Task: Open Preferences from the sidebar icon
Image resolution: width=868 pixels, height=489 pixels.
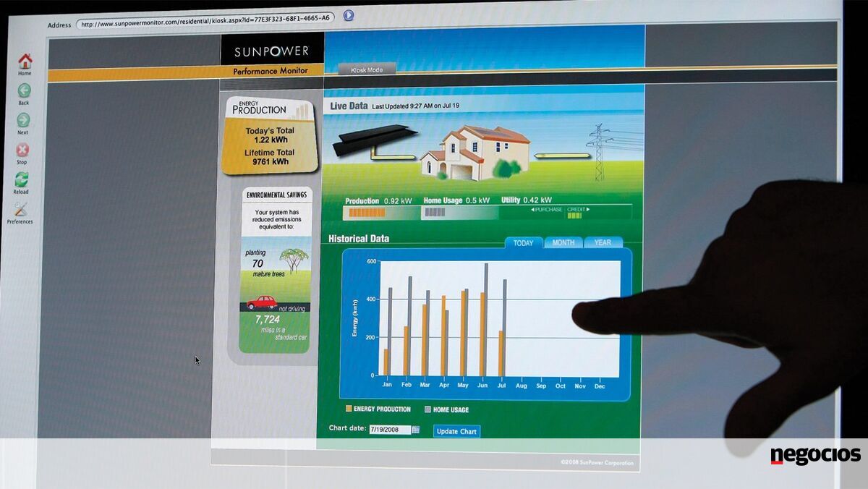Action: click(21, 209)
